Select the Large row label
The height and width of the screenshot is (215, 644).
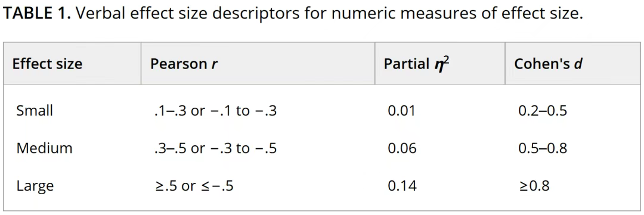pyautogui.click(x=35, y=186)
